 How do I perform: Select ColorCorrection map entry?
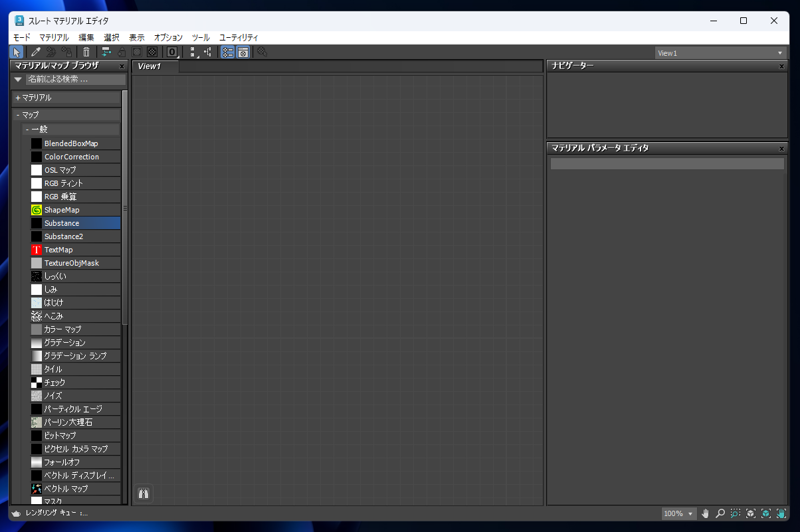coord(76,157)
